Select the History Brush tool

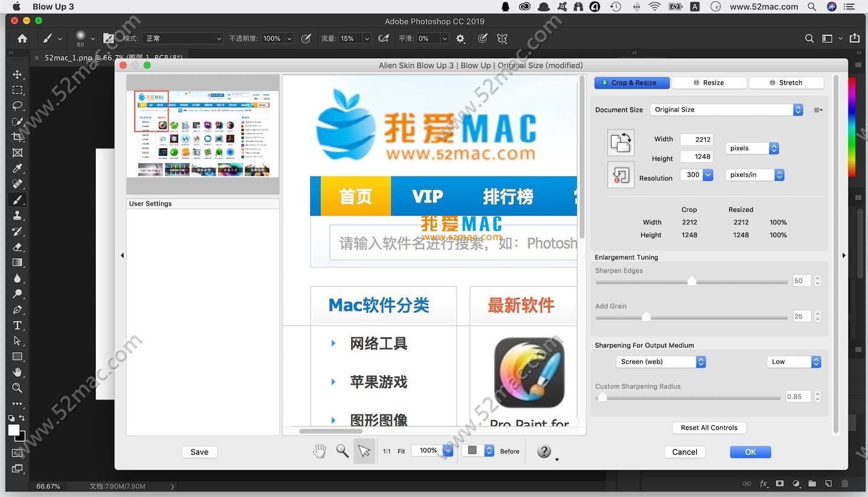(17, 231)
